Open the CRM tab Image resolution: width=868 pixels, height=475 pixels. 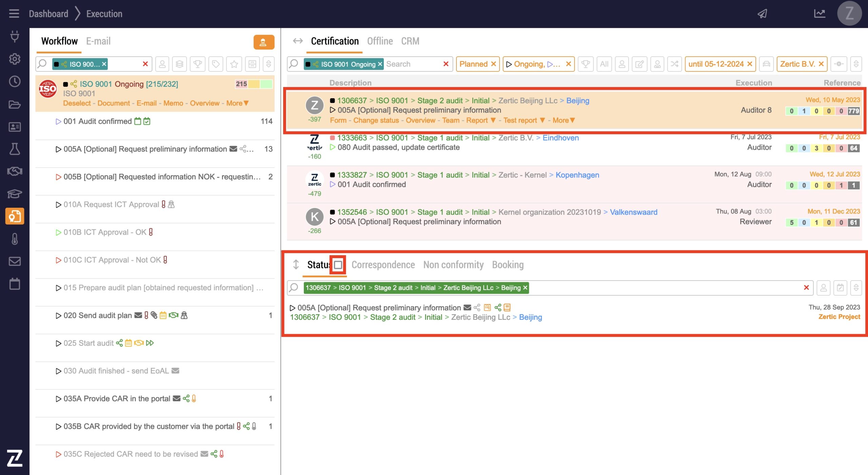point(410,41)
